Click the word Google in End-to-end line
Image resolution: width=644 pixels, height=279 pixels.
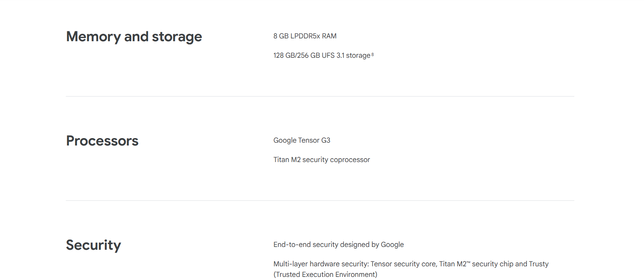tap(392, 244)
